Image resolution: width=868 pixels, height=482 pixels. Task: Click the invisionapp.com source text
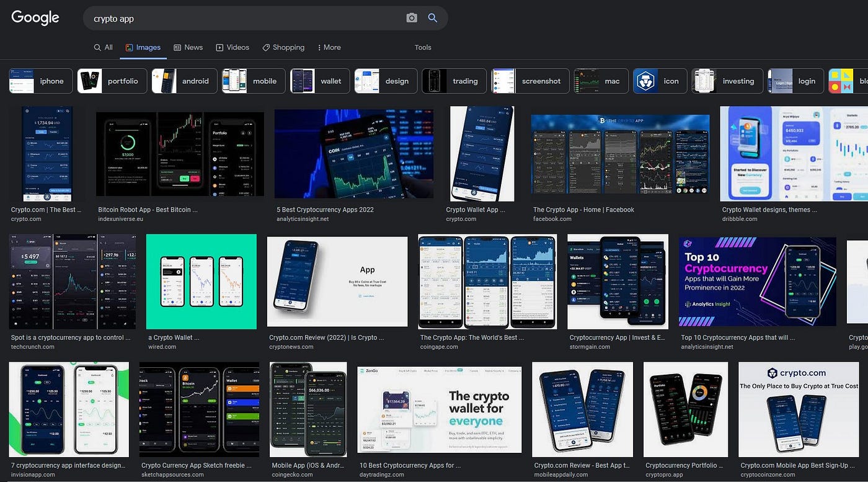[x=33, y=475]
